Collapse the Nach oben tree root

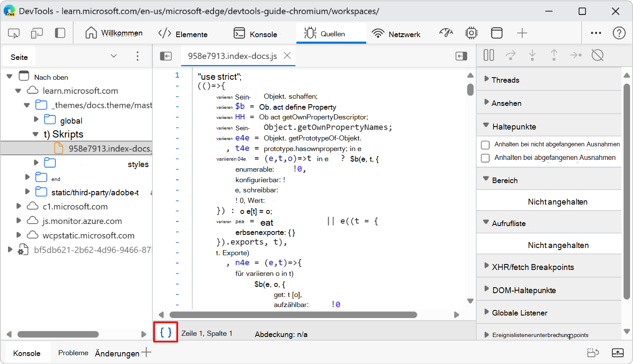click(9, 77)
